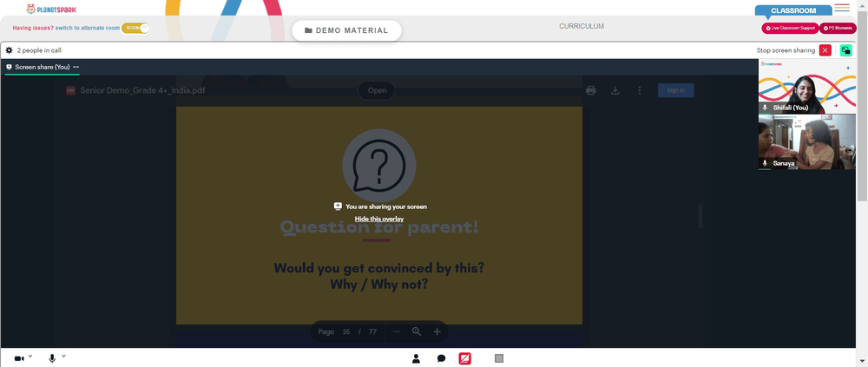The width and height of the screenshot is (868, 367).
Task: Click the red screen share toggle icon
Action: click(465, 358)
